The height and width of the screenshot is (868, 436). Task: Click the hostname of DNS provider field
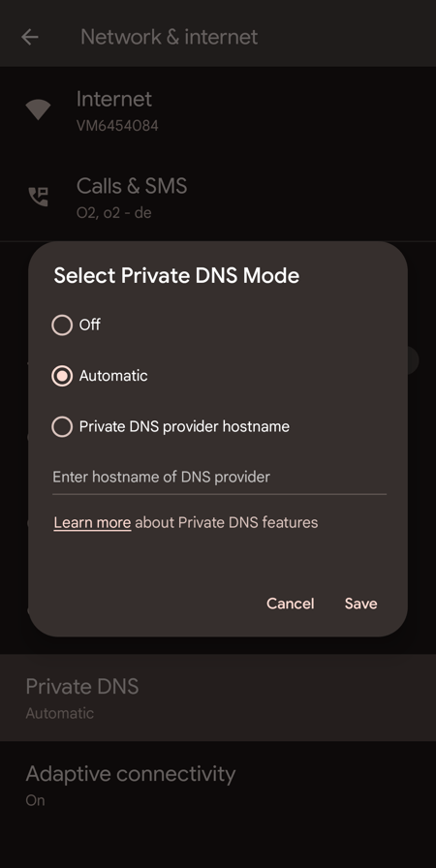point(219,478)
